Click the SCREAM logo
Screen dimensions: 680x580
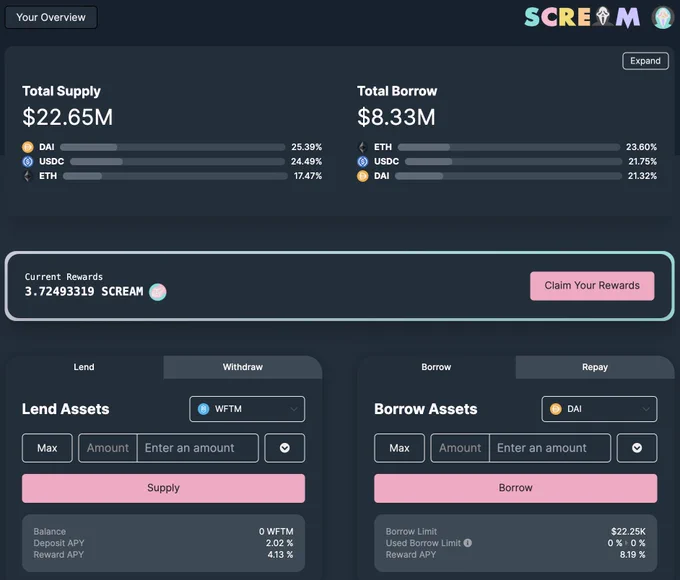pos(582,17)
